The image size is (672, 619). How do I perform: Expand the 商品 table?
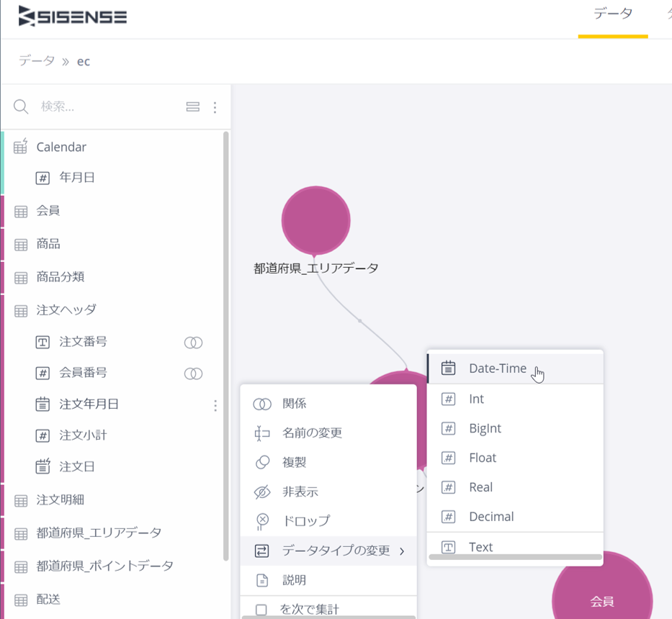[48, 244]
